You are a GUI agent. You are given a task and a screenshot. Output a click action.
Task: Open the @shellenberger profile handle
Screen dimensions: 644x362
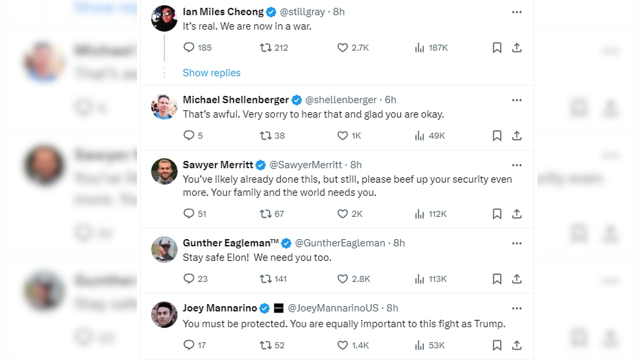click(341, 100)
